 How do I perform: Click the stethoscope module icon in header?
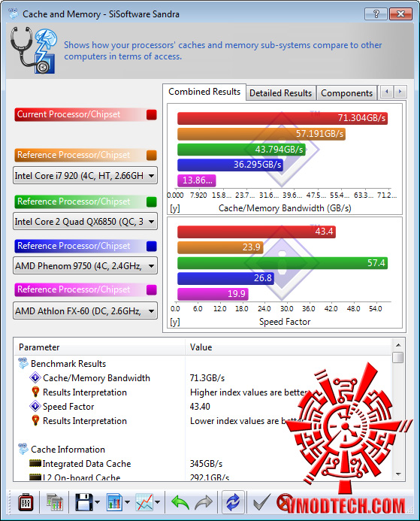pos(33,50)
